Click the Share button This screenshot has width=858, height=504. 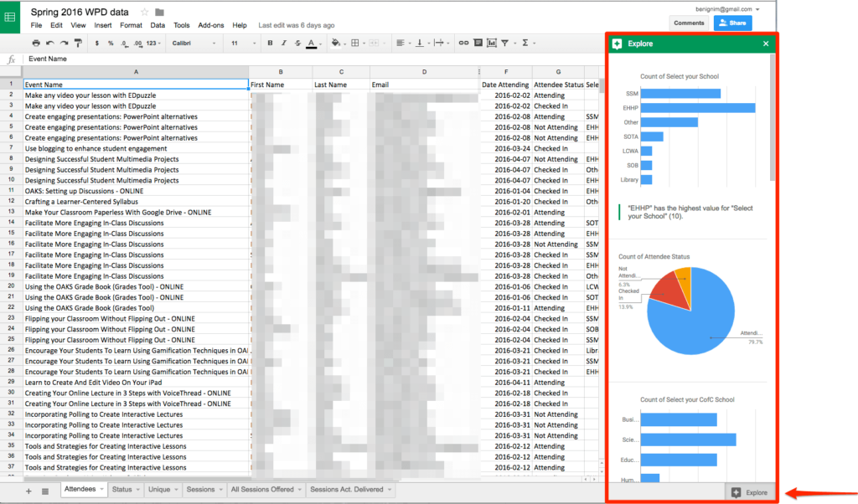[x=732, y=22]
